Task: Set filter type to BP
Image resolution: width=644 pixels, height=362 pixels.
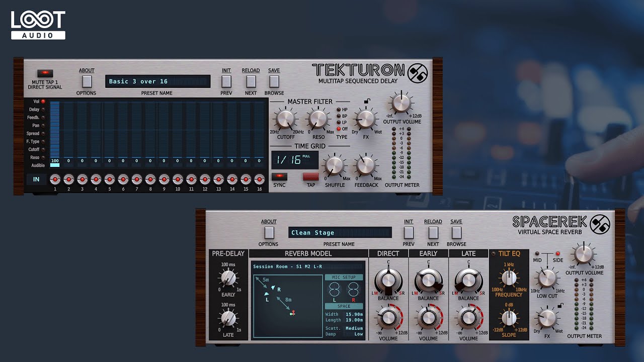Action: click(x=339, y=116)
